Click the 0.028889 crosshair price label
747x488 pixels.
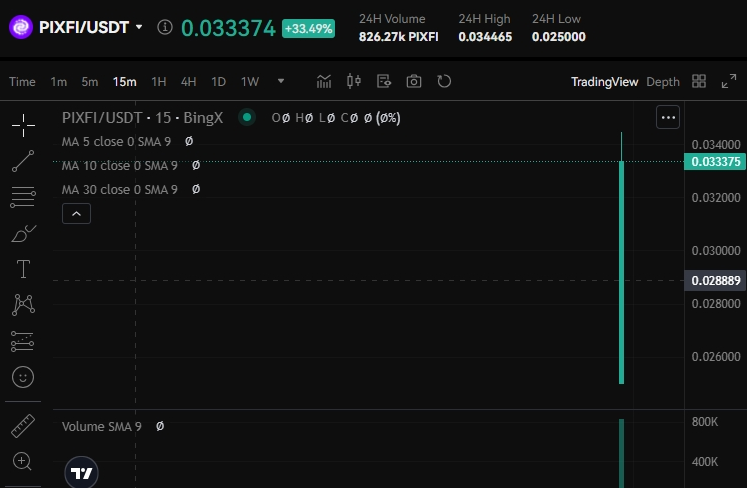(x=715, y=280)
